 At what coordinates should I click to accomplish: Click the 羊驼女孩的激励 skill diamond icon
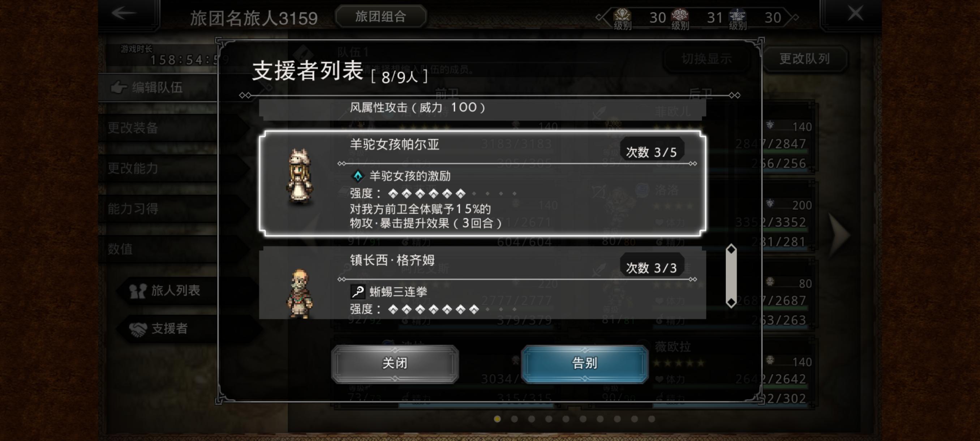click(358, 176)
